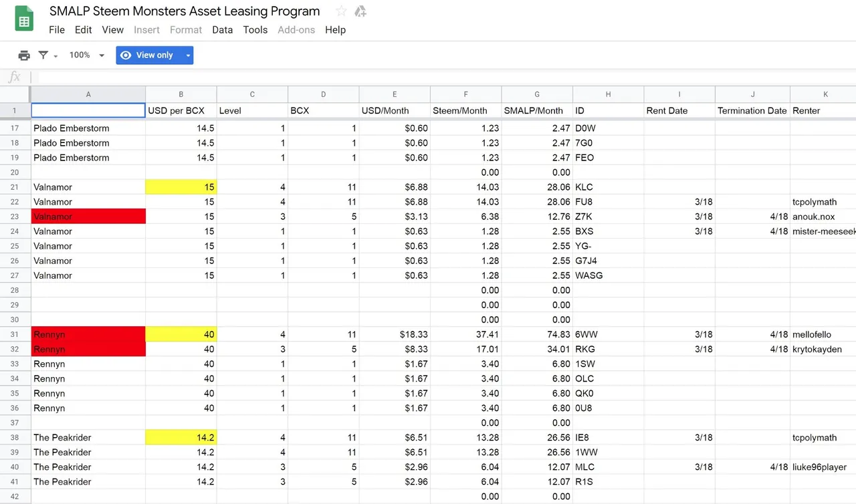Open the filter views dropdown arrow
The height and width of the screenshot is (504, 856).
click(x=56, y=55)
